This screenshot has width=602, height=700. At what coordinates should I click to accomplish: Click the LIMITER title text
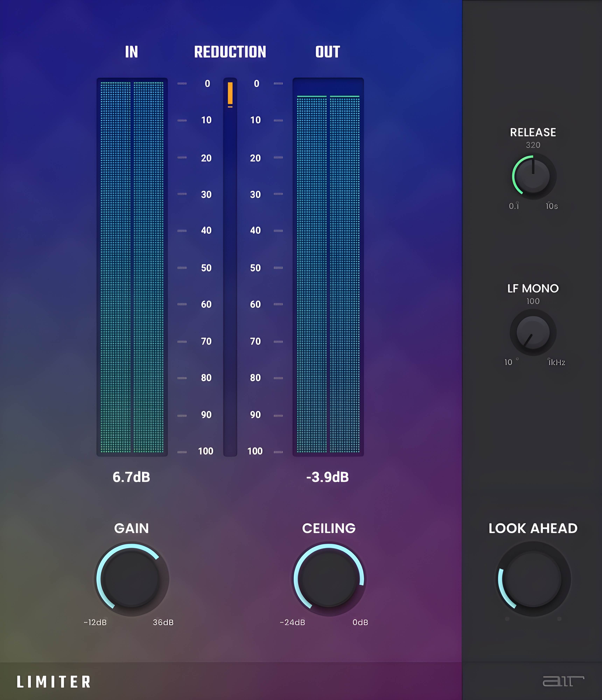click(x=54, y=682)
